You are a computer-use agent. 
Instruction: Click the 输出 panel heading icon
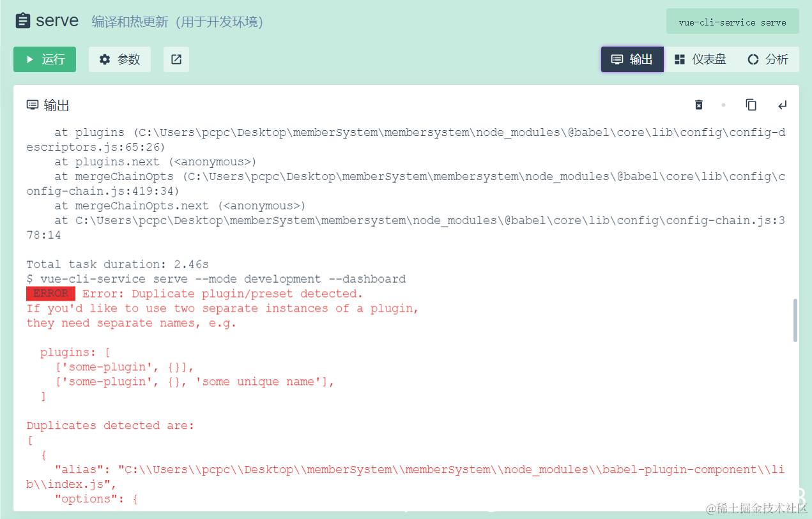(32, 105)
